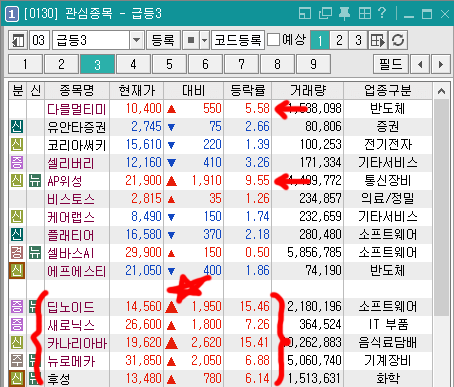Select the 후성 stock name
The height and width of the screenshot is (387, 454).
pyautogui.click(x=59, y=379)
